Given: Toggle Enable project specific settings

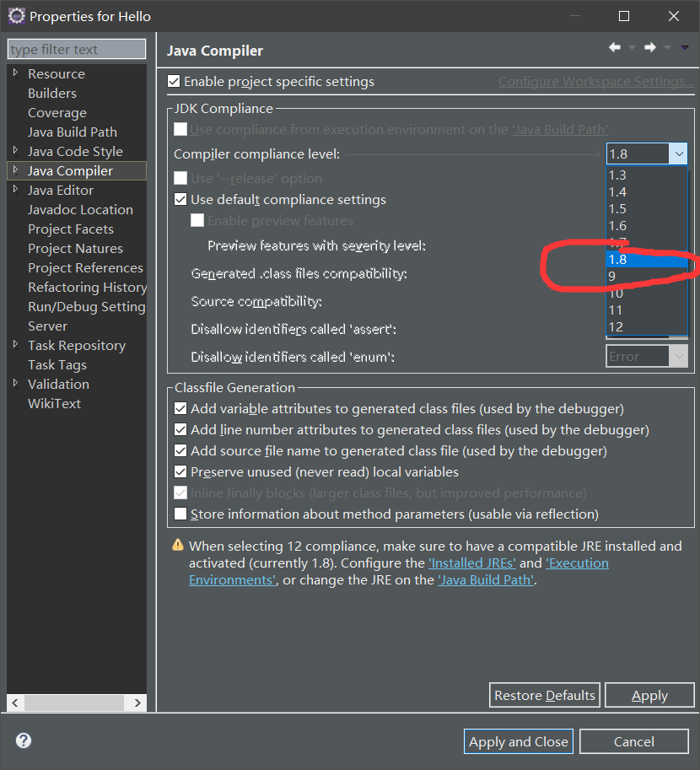Looking at the screenshot, I should (x=174, y=81).
